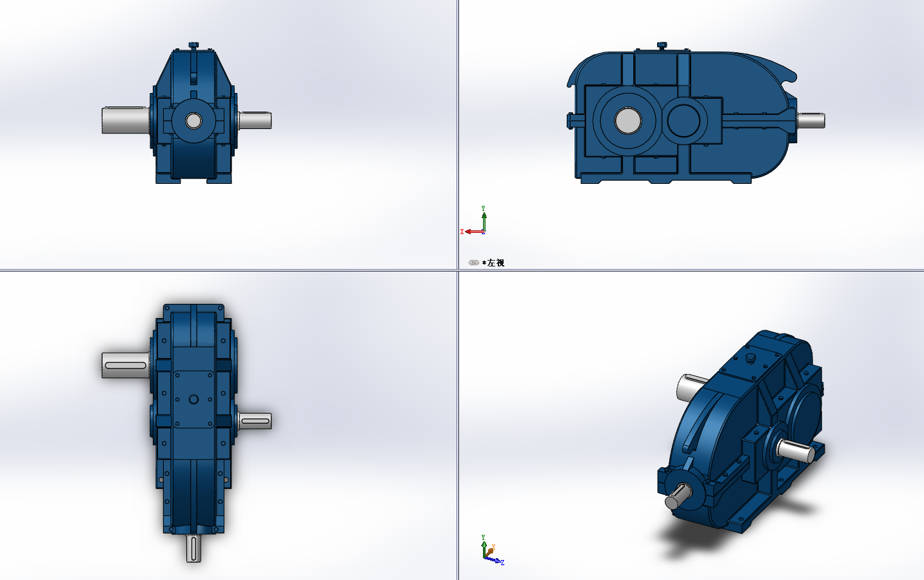Pick the downward keyed shaft in the top view
The image size is (924, 580).
point(193,548)
